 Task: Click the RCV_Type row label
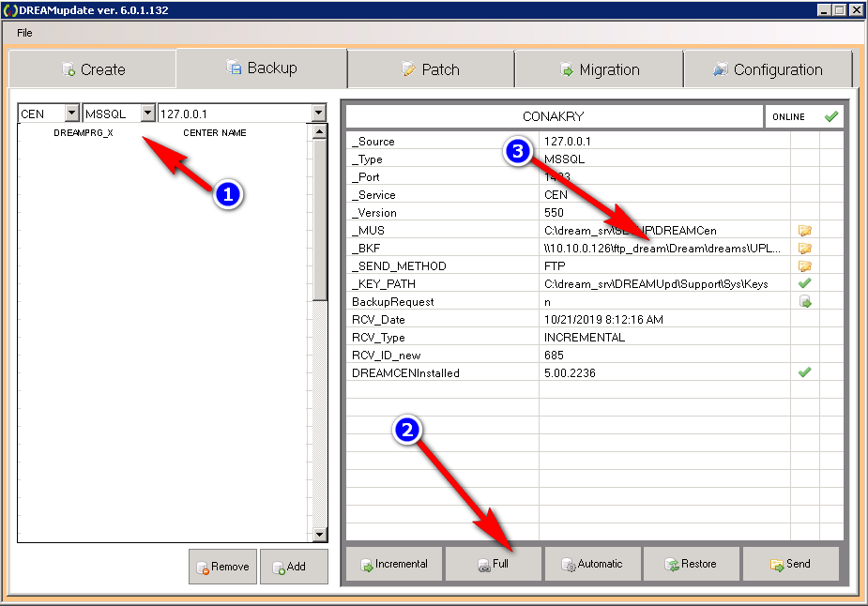(378, 338)
